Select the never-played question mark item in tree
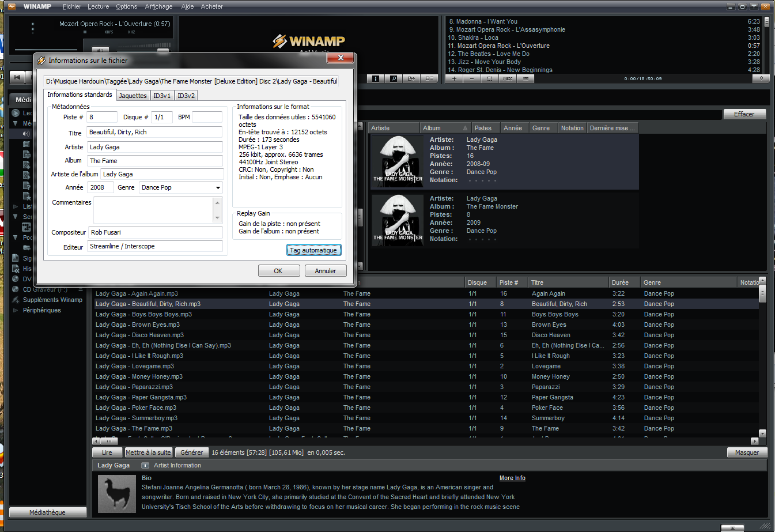 [26, 186]
